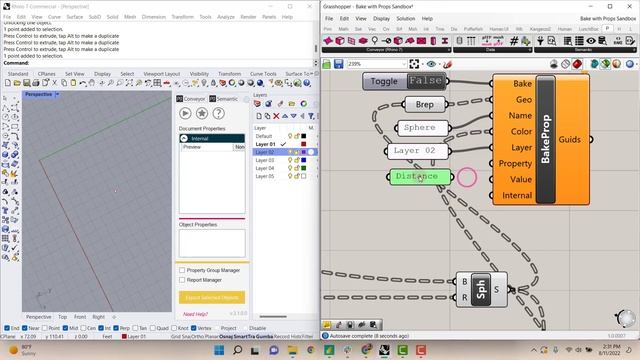Switch to the Top viewport tab
The image size is (640, 360).
(62, 317)
